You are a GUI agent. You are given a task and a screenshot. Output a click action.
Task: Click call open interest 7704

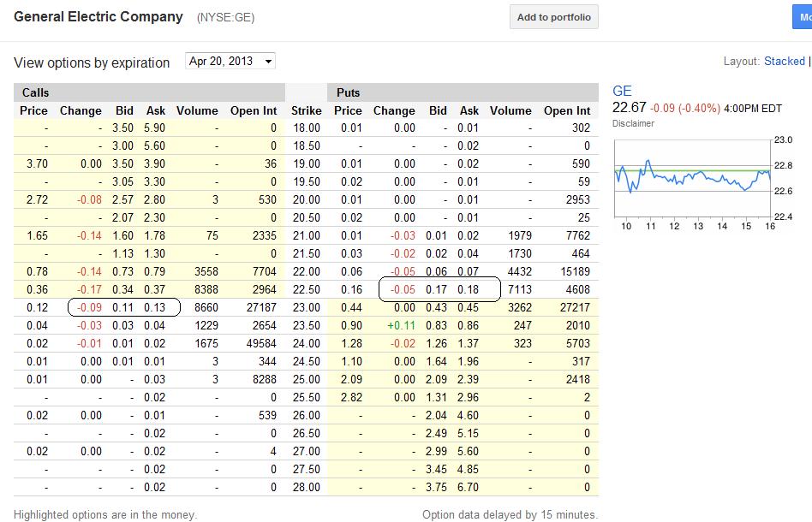point(265,271)
